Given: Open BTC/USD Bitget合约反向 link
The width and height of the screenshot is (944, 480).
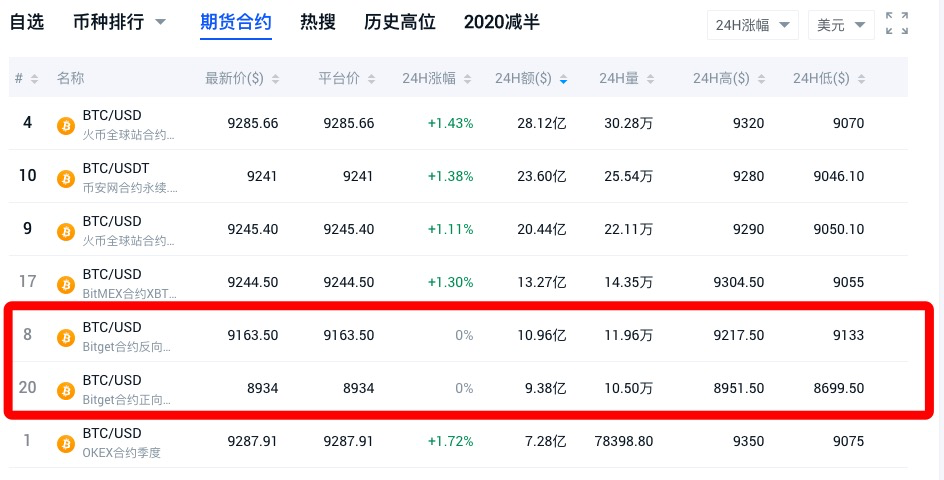Looking at the screenshot, I should [x=127, y=337].
